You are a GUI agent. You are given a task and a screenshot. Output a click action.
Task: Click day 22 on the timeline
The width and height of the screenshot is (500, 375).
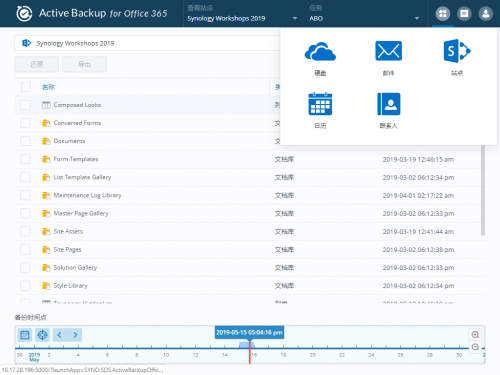342,355
